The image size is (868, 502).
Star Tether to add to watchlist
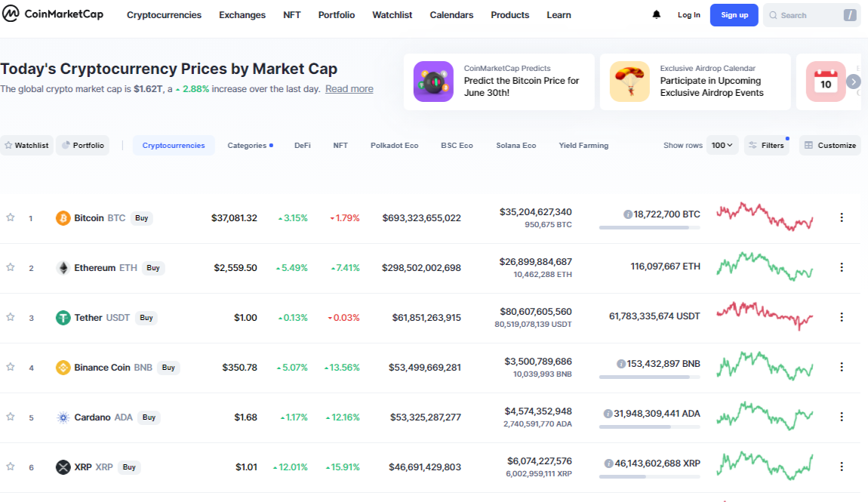pos(10,317)
